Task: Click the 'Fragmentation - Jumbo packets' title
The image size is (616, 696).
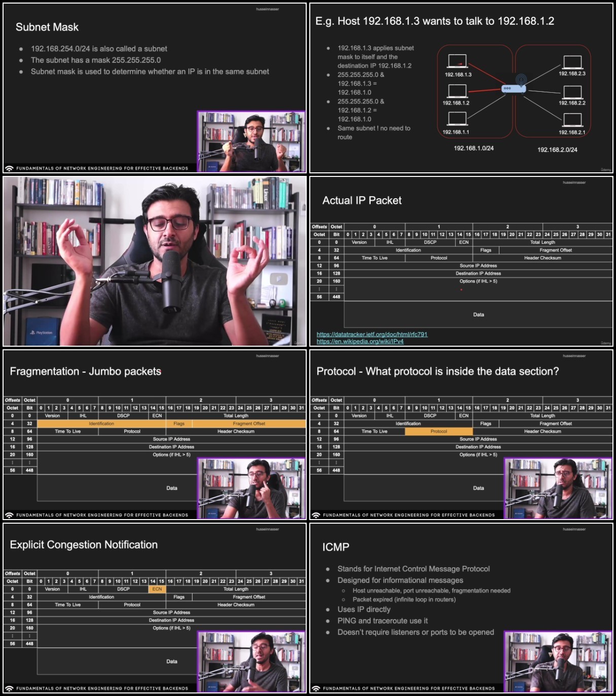Action: coord(86,372)
